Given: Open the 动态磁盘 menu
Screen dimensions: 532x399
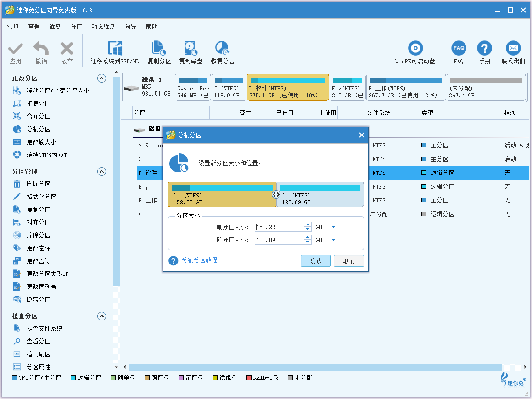Looking at the screenshot, I should click(103, 27).
